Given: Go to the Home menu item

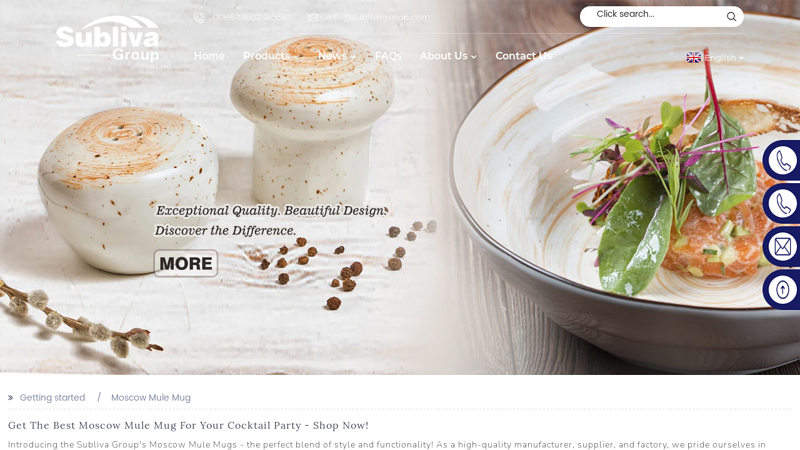Looking at the screenshot, I should coord(209,56).
